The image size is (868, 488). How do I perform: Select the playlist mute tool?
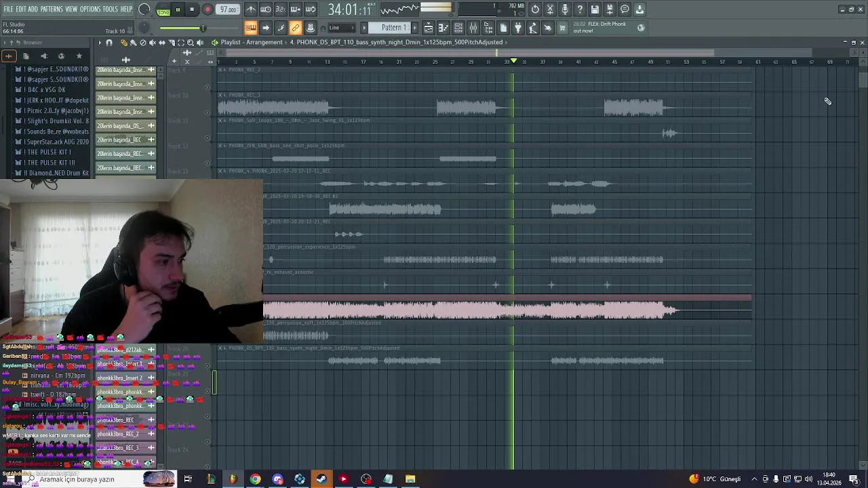tap(152, 43)
